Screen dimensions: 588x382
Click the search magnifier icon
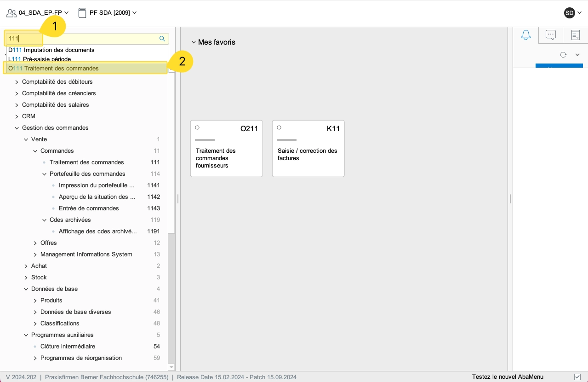(162, 39)
